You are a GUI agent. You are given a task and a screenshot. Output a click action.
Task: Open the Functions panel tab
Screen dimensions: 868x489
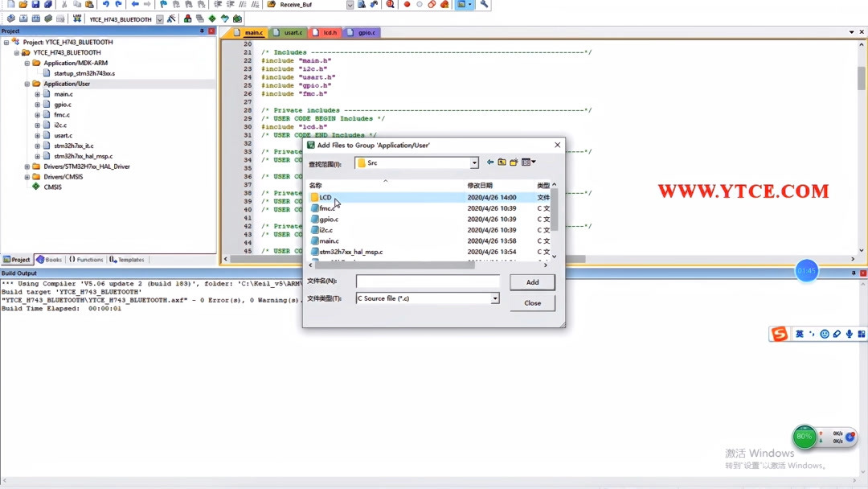86,259
